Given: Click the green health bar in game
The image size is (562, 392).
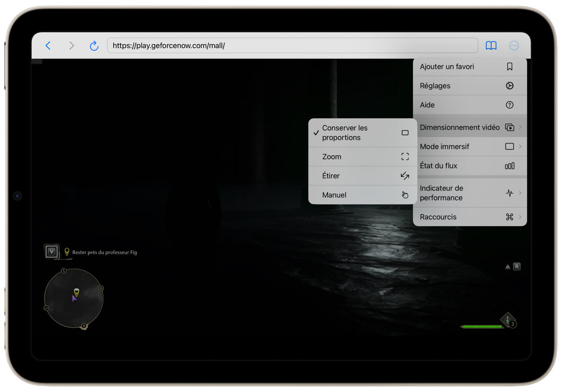Looking at the screenshot, I should coord(482,327).
